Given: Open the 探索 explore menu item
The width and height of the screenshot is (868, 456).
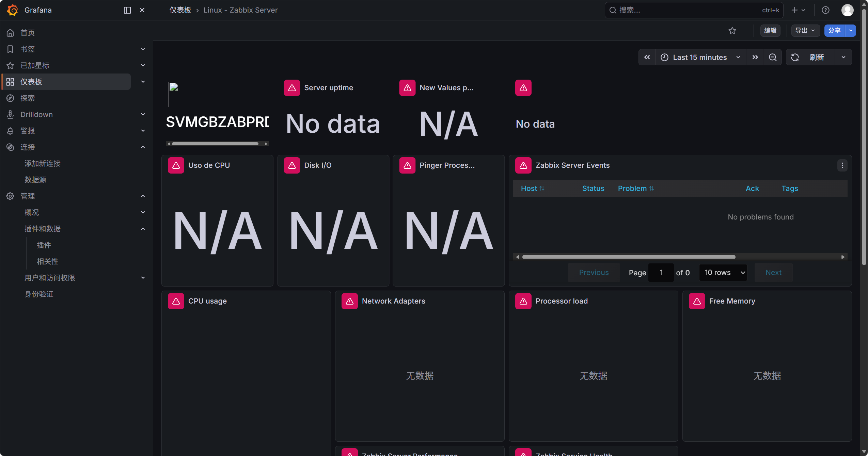Looking at the screenshot, I should (x=28, y=98).
